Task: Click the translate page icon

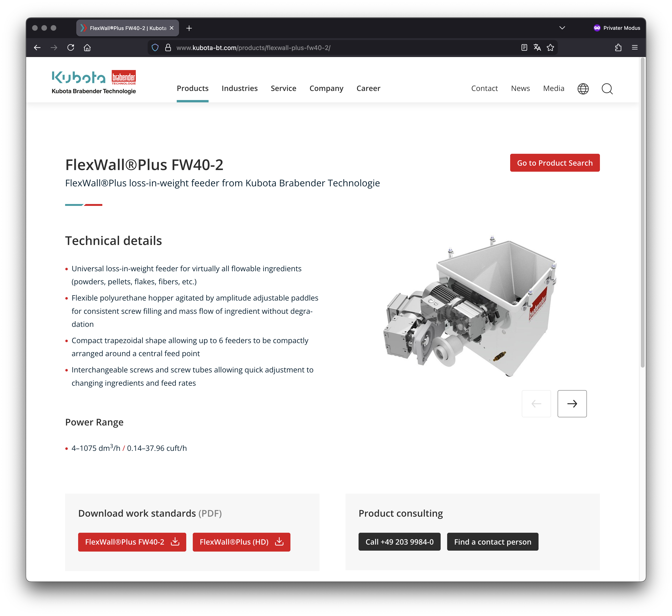Action: [x=537, y=48]
